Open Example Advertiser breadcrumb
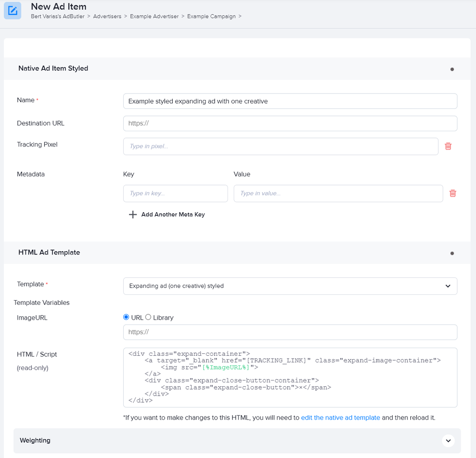Viewport: 476px width, 458px height. point(154,16)
